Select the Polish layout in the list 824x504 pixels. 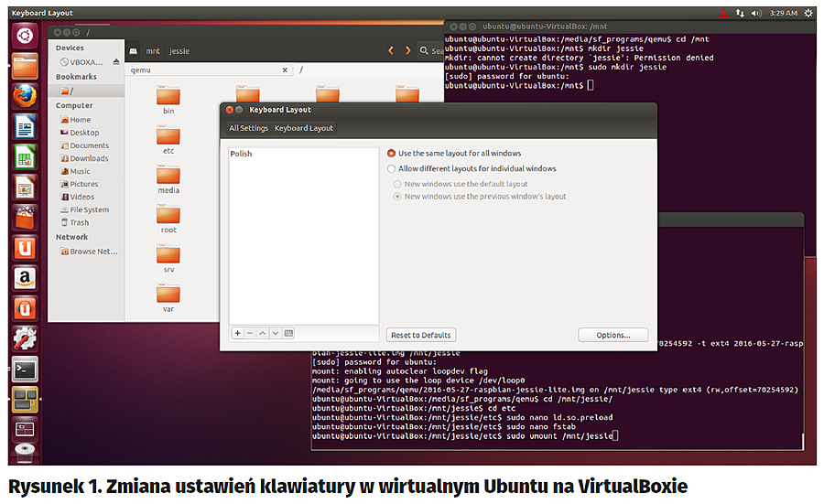(242, 154)
